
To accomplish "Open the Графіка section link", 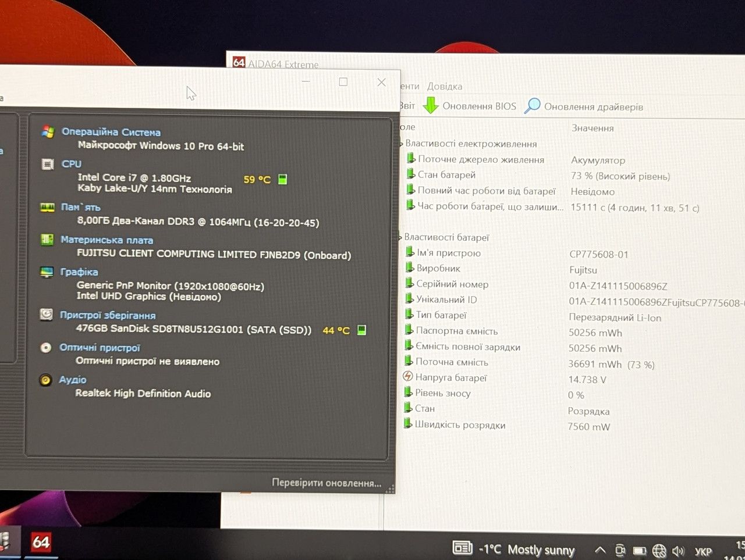I will pyautogui.click(x=79, y=272).
